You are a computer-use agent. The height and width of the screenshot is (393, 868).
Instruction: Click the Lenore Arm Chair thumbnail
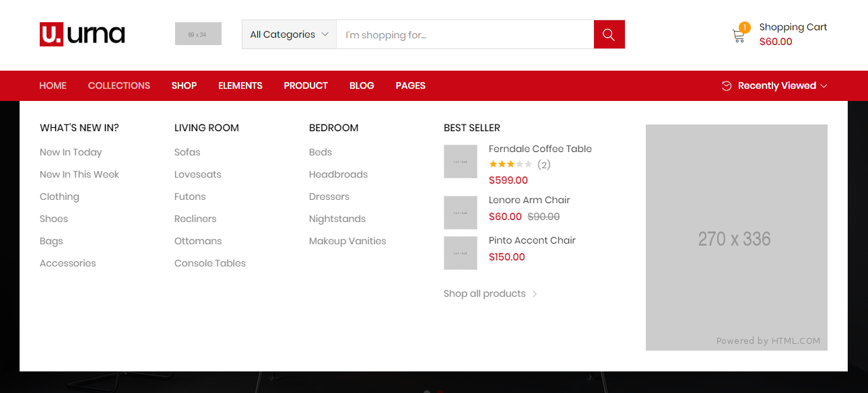pos(461,213)
